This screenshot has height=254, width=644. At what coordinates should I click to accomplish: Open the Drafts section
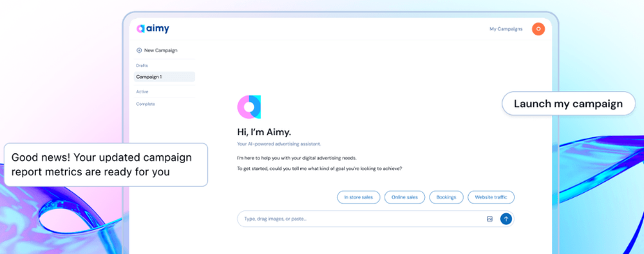pyautogui.click(x=142, y=65)
